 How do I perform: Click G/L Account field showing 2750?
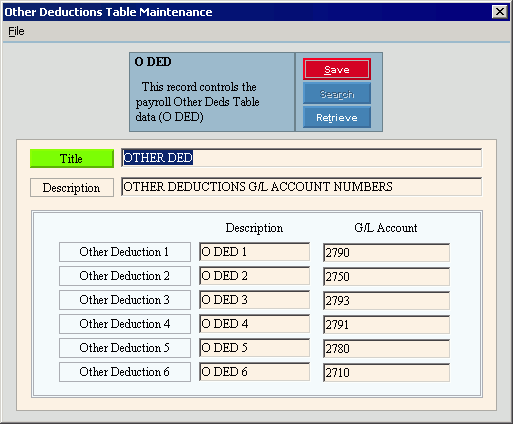coord(386,277)
